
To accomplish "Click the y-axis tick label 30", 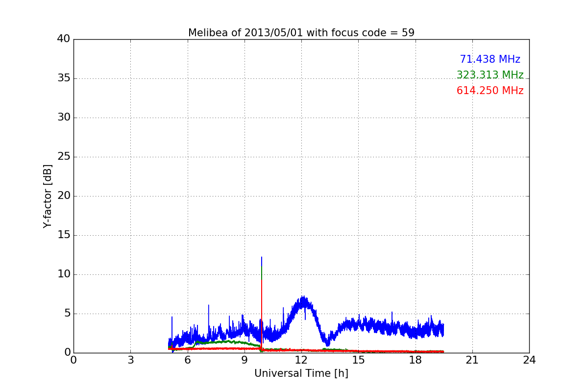I will (64, 118).
